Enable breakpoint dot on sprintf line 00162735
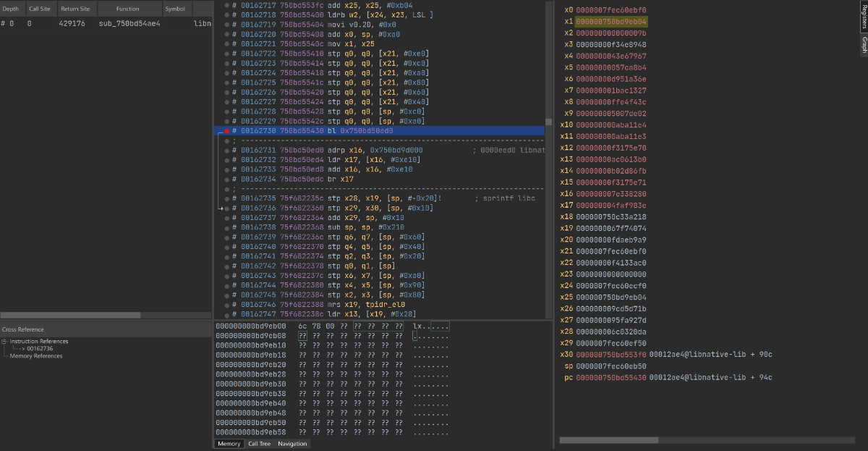The height and width of the screenshot is (451, 868). coord(226,198)
